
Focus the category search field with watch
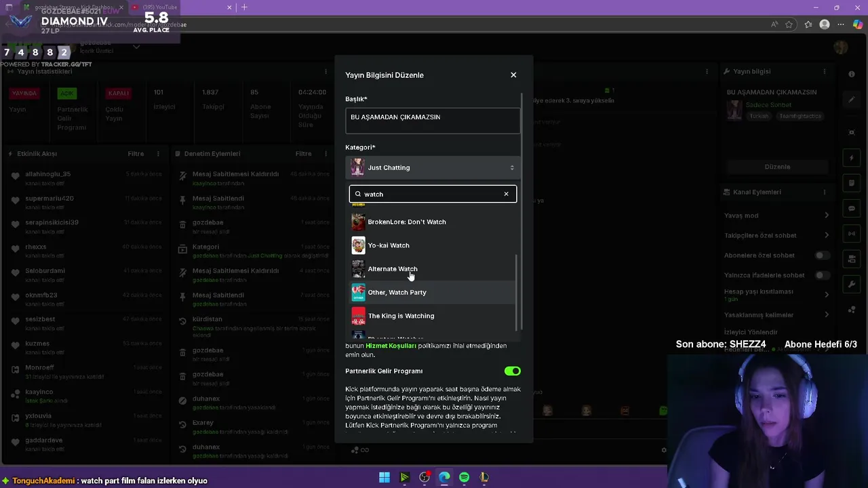(x=433, y=194)
